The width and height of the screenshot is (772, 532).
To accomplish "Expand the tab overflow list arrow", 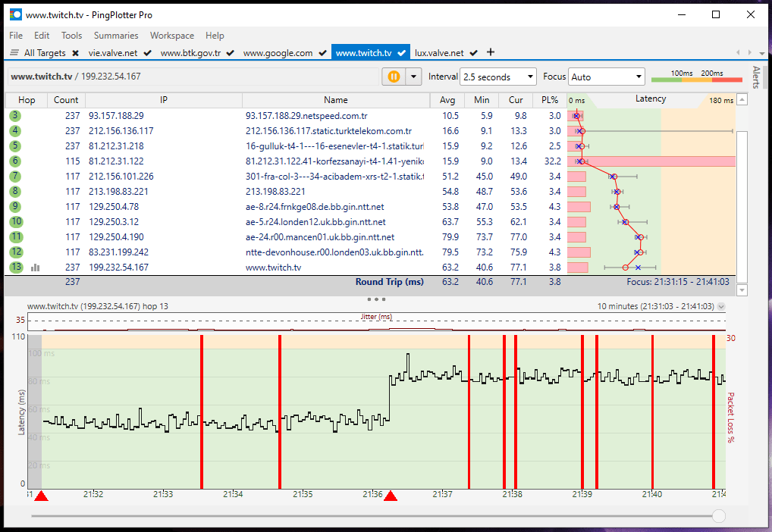I will 761,53.
